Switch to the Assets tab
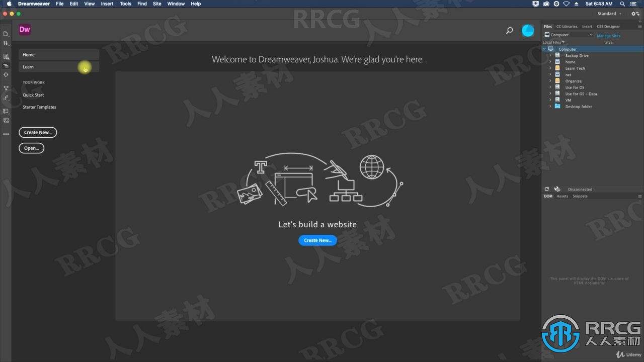Viewport: 644px width, 362px height. (x=562, y=196)
